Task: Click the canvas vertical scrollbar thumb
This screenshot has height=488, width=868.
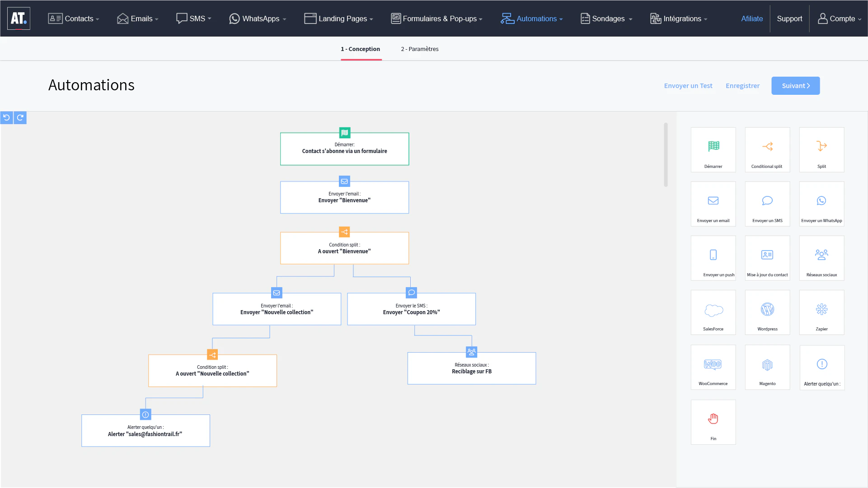Action: (666, 154)
